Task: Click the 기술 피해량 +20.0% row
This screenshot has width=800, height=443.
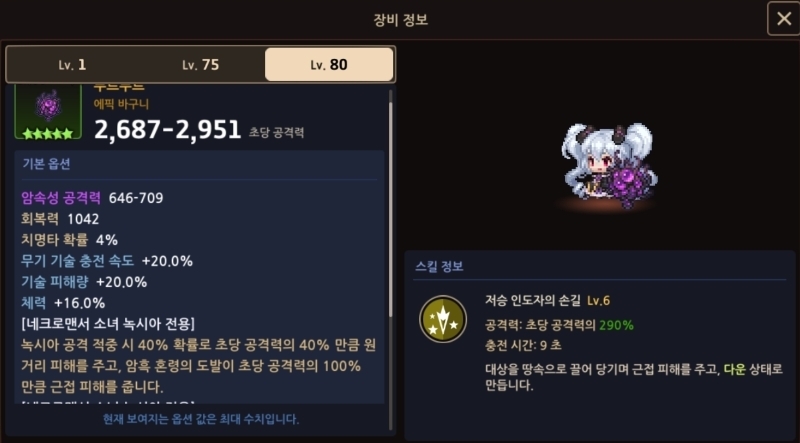Action: pyautogui.click(x=84, y=282)
